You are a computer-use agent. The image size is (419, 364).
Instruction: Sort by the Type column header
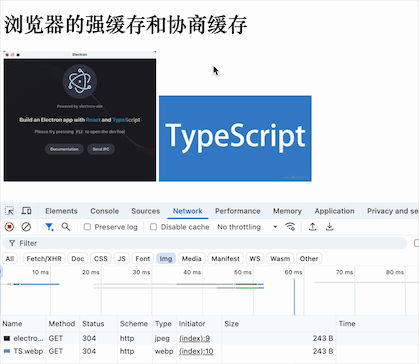click(164, 324)
